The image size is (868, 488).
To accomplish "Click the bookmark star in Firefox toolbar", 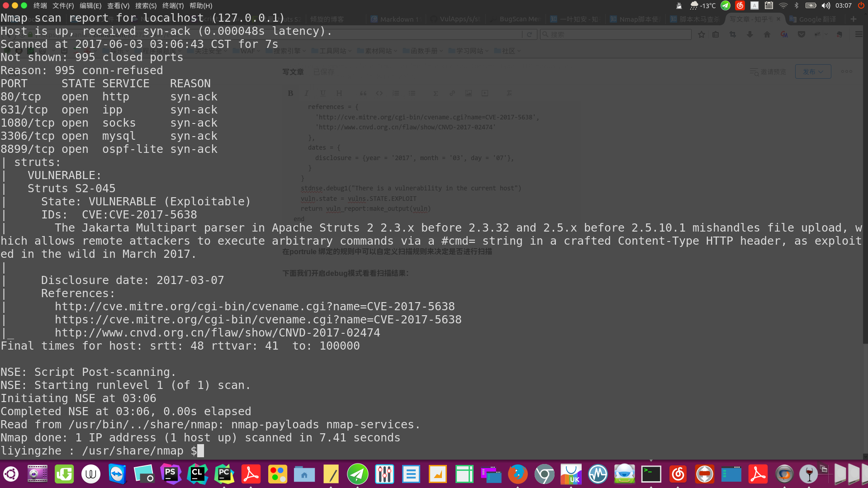I will click(x=702, y=34).
